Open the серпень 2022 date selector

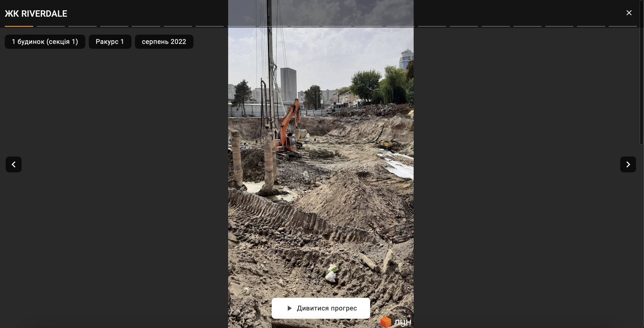point(164,42)
